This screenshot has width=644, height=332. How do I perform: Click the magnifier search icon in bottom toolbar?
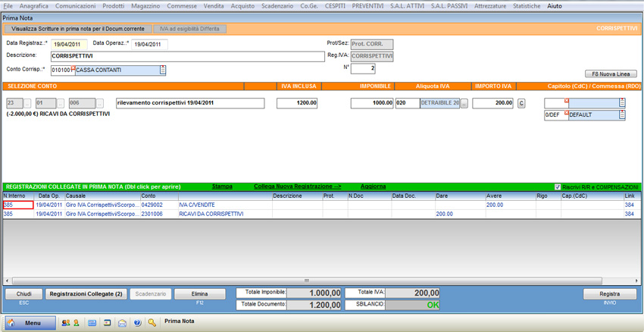152,323
